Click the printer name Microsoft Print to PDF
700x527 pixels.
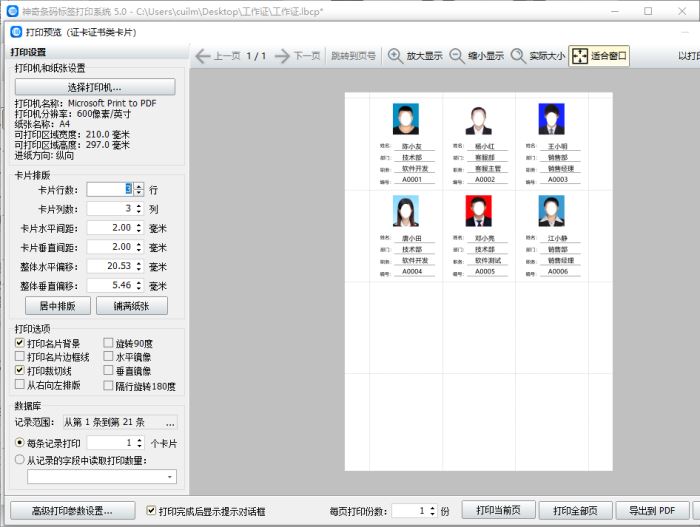pos(112,103)
